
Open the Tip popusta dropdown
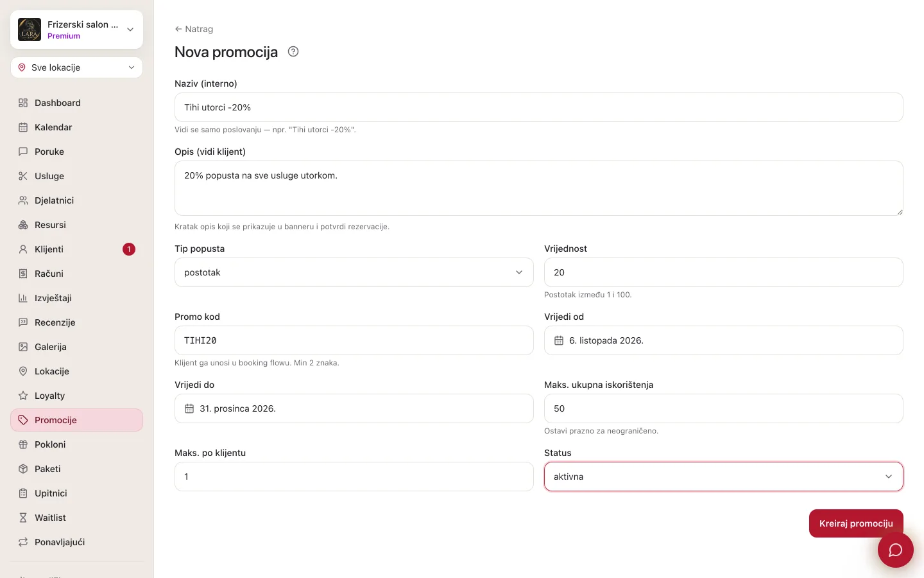pos(354,272)
